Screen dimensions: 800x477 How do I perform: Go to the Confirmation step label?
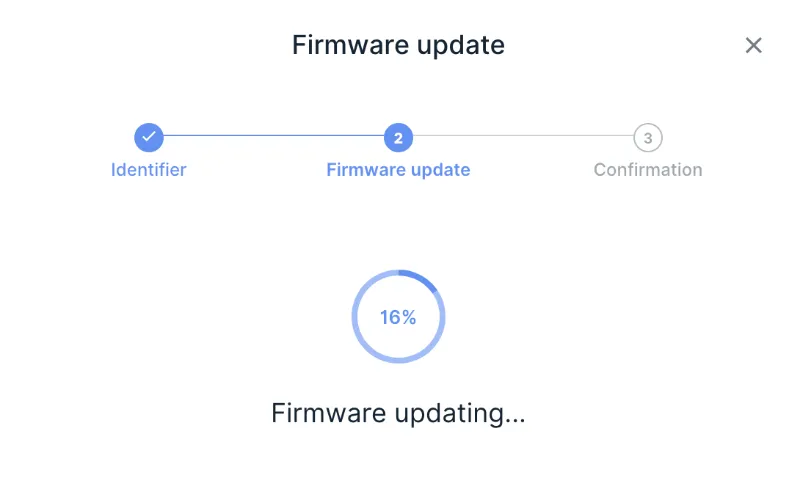pos(647,170)
